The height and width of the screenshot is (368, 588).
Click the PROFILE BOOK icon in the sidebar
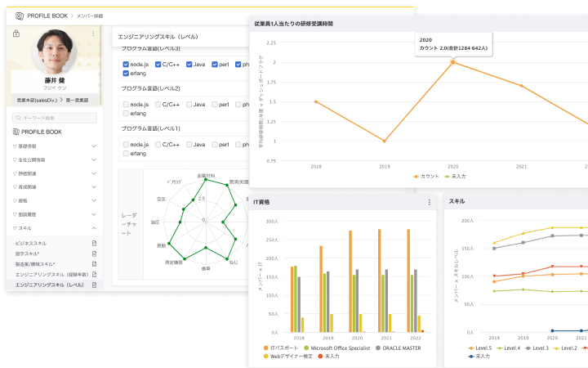click(x=16, y=132)
